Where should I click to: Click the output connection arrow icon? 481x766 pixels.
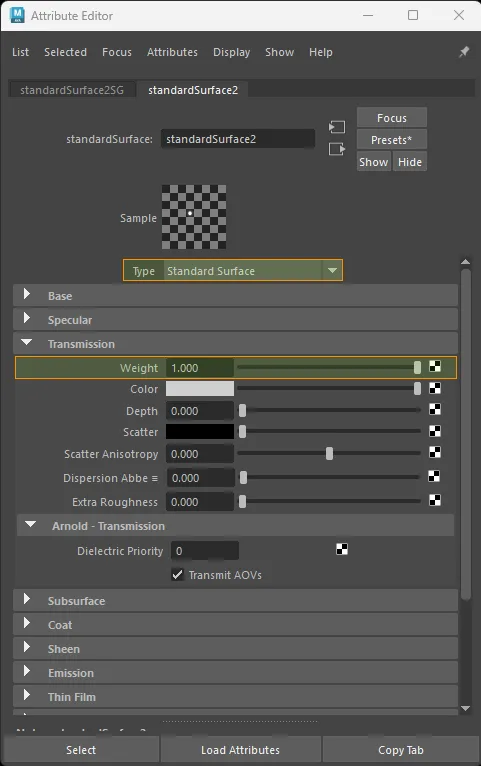pyautogui.click(x=336, y=149)
